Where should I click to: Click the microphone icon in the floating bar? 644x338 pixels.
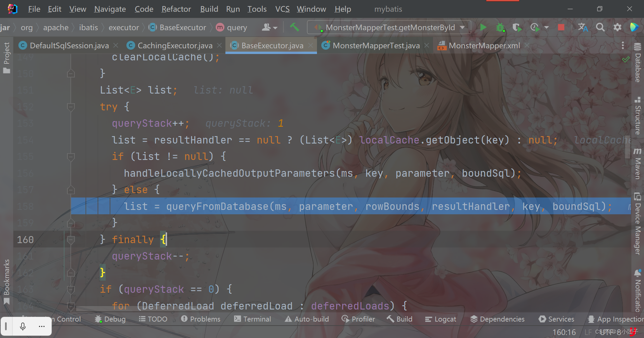tap(23, 326)
